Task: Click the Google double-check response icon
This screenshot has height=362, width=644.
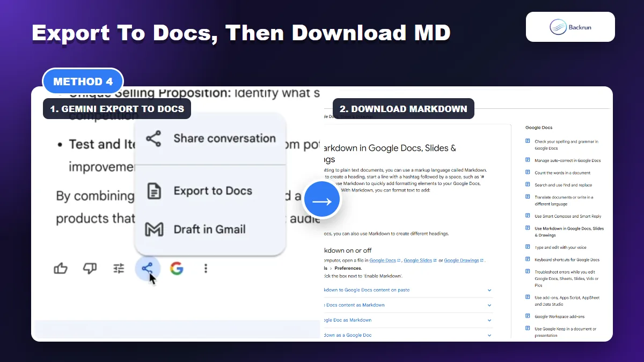Action: pyautogui.click(x=177, y=268)
